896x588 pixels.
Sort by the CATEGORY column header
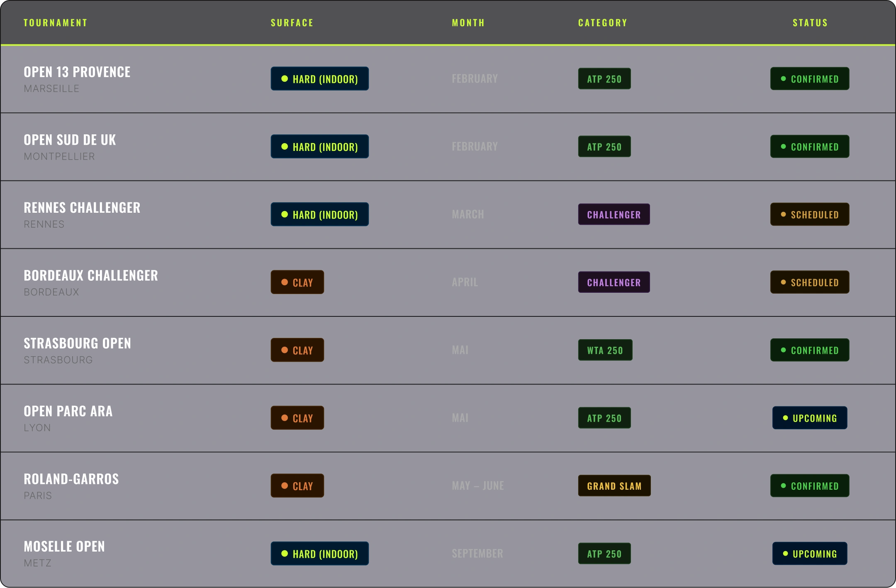coord(603,23)
